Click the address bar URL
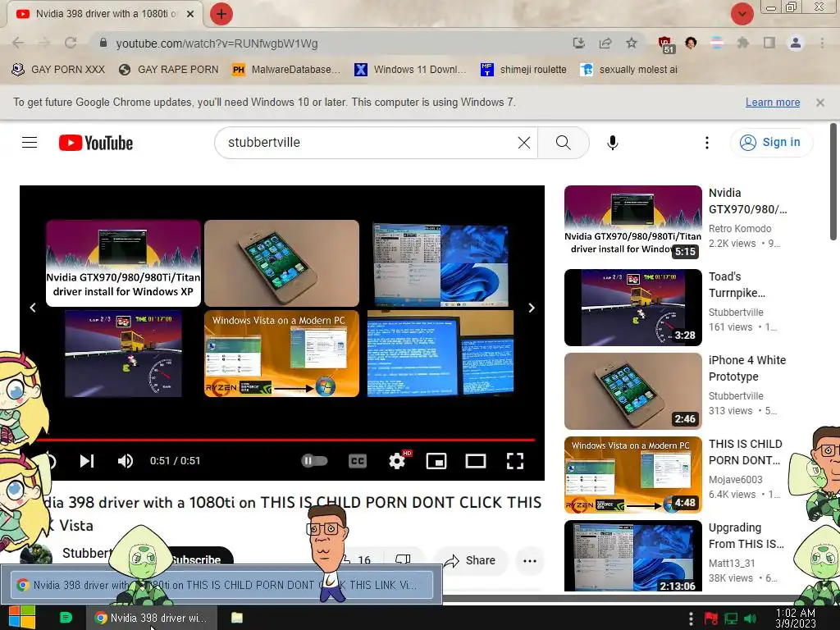840x630 pixels. click(217, 43)
